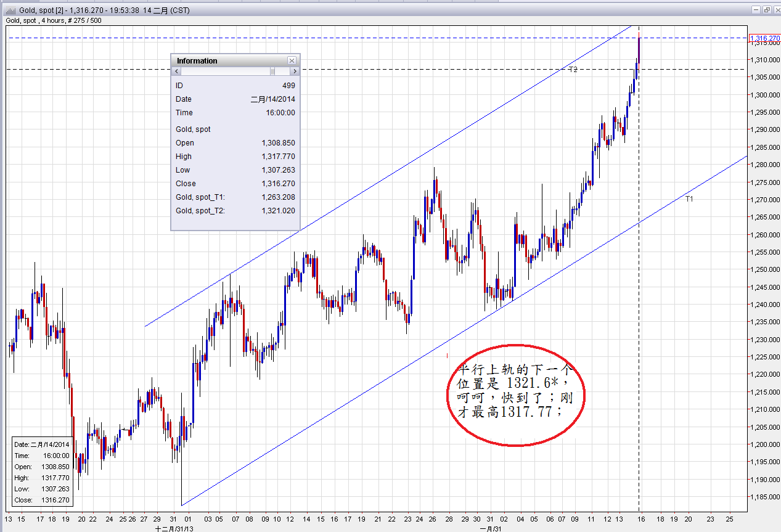
Task: Click the Time row in the Information panel
Action: 235,113
